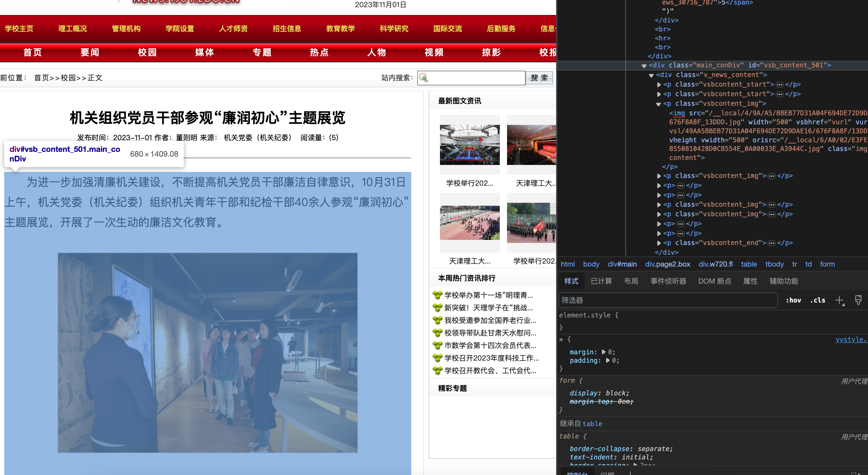The image size is (868, 475).
Task: Click the new style rule plus icon
Action: point(839,300)
